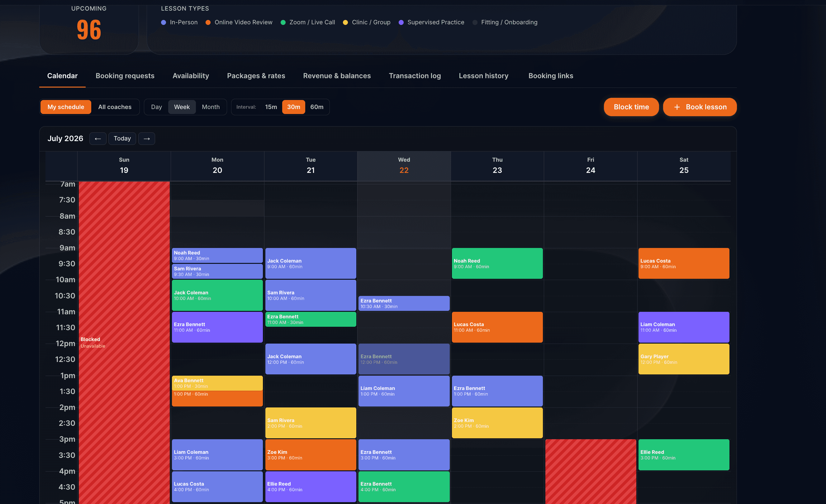Set interval to 30m
Image resolution: width=826 pixels, height=504 pixels.
(293, 107)
